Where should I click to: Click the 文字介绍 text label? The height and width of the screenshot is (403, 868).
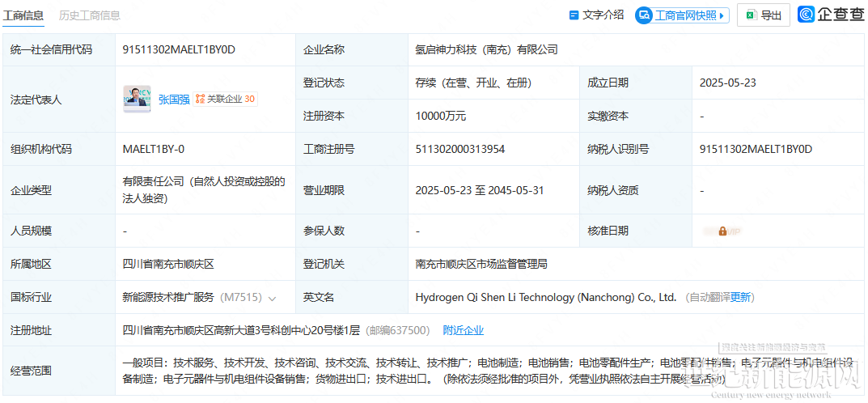pyautogui.click(x=603, y=15)
